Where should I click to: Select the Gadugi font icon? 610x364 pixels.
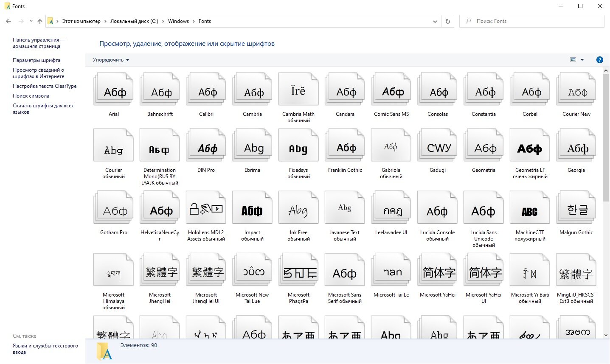[x=437, y=145]
